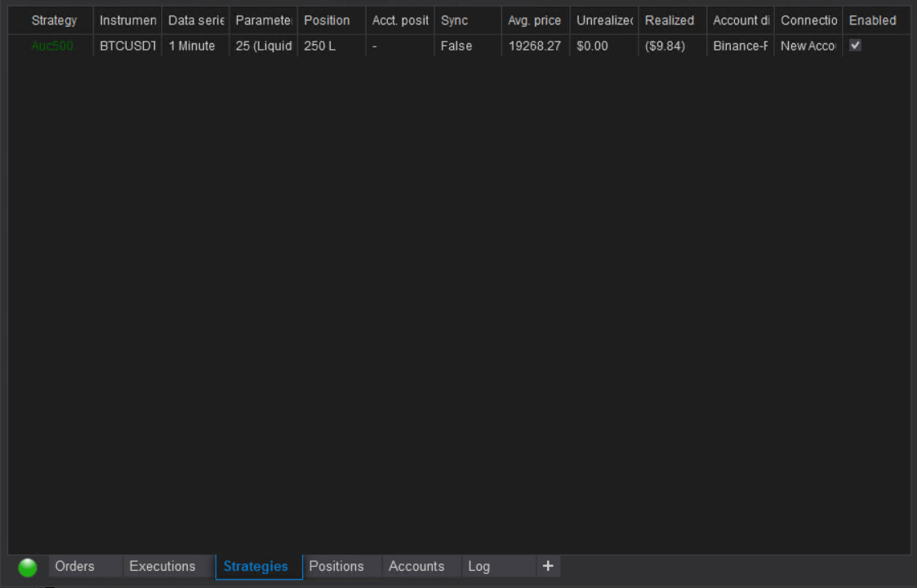Image resolution: width=917 pixels, height=588 pixels.
Task: Sort by Realized column header
Action: click(673, 20)
